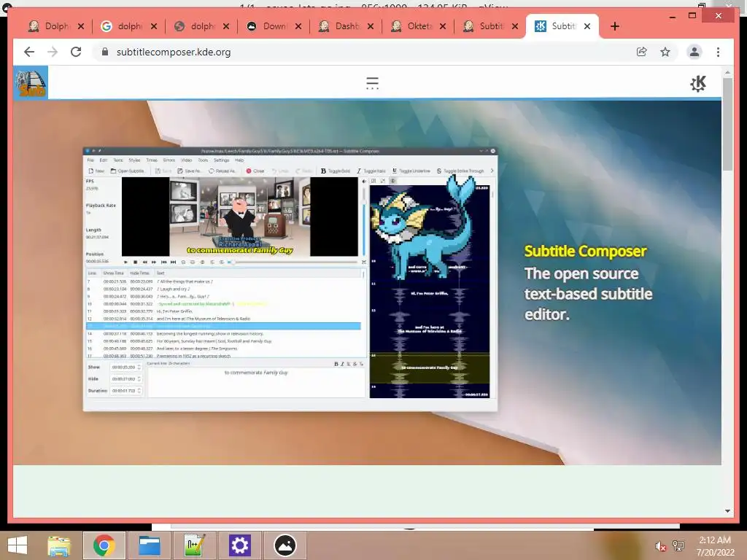This screenshot has height=560, width=747.
Task: Open the site's hamburger navigation menu
Action: coord(372,83)
